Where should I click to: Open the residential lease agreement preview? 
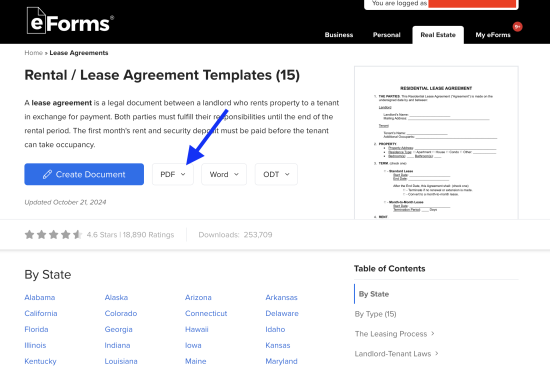pyautogui.click(x=436, y=143)
